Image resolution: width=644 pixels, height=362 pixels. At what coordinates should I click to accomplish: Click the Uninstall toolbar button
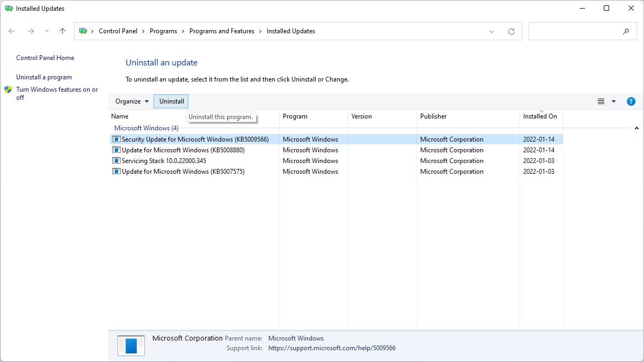[x=171, y=101]
